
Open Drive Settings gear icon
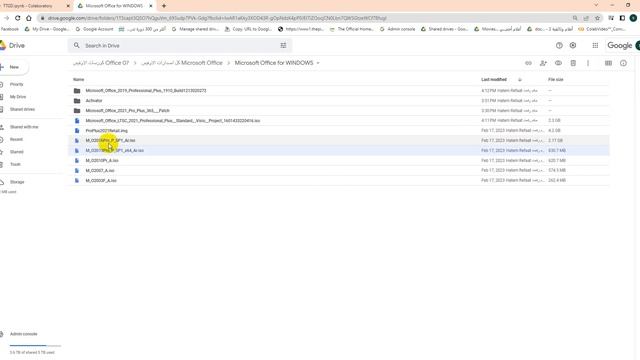pos(573,46)
